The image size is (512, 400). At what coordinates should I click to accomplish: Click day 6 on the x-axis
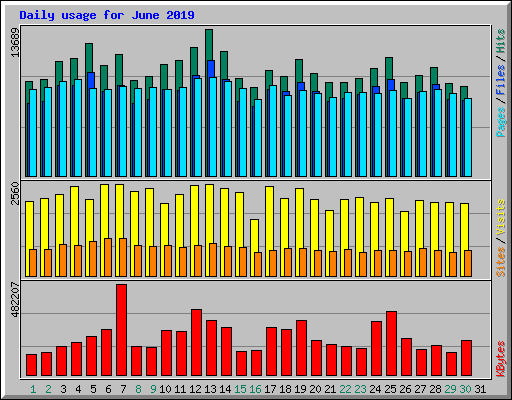[108, 389]
